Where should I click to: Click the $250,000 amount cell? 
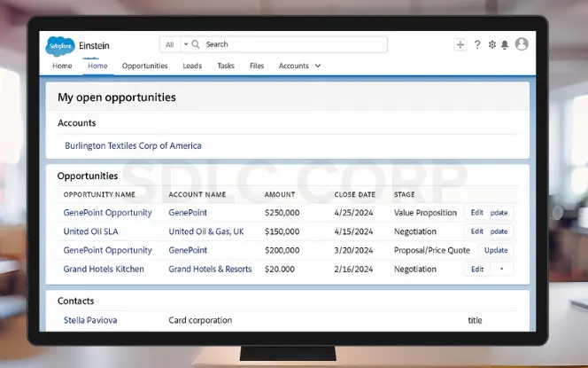tap(282, 213)
